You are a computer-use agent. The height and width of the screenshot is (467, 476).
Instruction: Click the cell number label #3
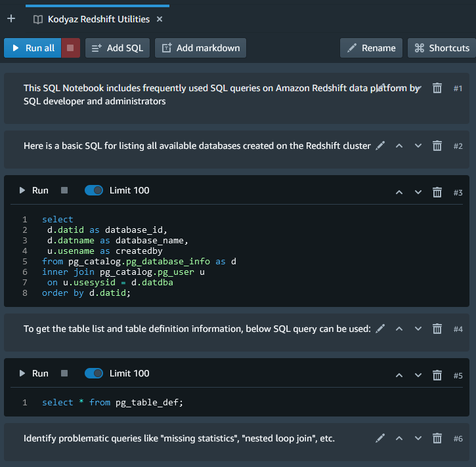coord(458,193)
